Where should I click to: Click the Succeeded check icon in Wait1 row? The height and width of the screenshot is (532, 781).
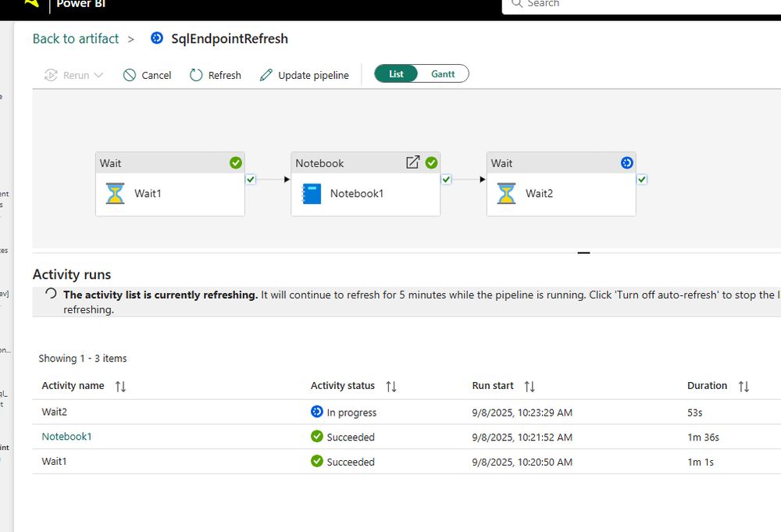coord(317,461)
